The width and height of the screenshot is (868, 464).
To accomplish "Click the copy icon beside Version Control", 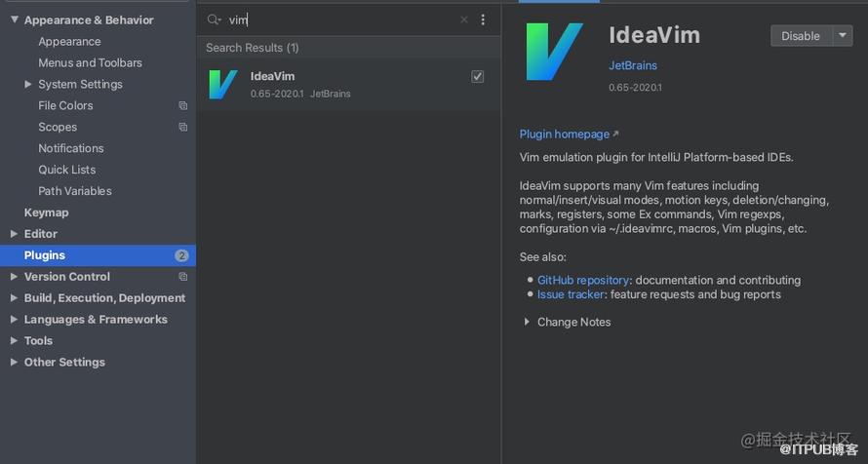I will pyautogui.click(x=182, y=277).
